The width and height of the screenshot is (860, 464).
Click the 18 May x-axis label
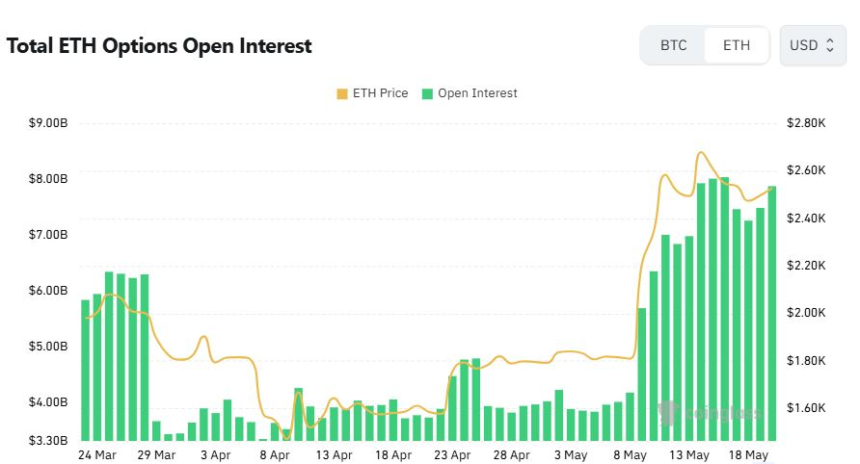click(x=748, y=455)
